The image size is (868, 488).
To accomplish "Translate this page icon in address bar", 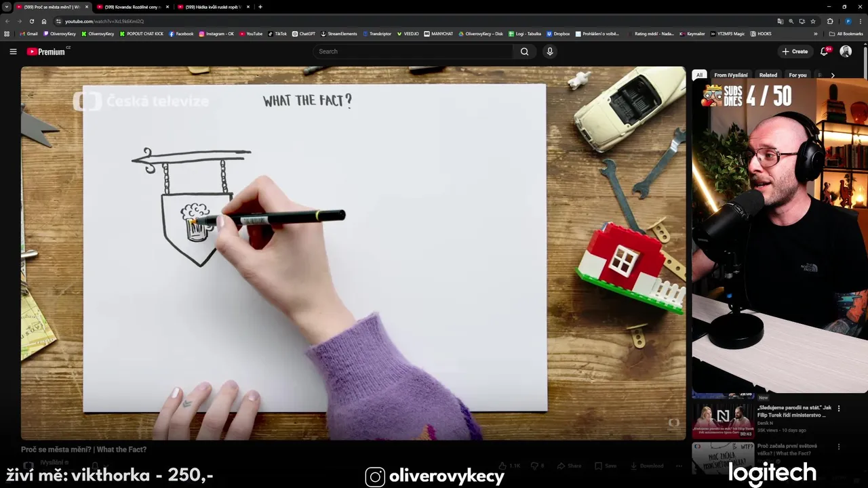I will point(780,21).
